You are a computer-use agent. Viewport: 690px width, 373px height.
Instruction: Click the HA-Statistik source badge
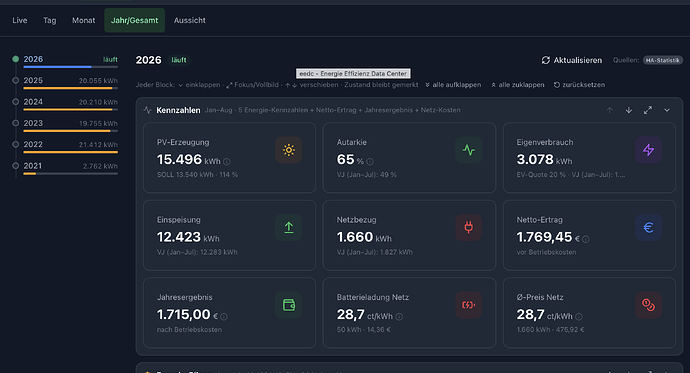663,60
